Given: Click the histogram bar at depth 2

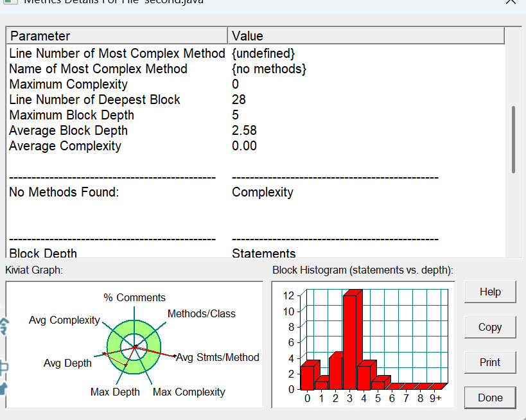Looking at the screenshot, I should point(336,373).
